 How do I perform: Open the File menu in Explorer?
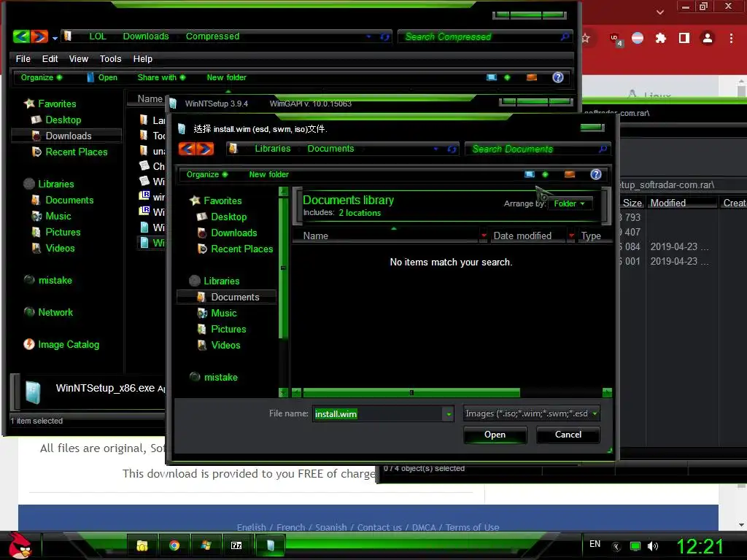click(23, 58)
